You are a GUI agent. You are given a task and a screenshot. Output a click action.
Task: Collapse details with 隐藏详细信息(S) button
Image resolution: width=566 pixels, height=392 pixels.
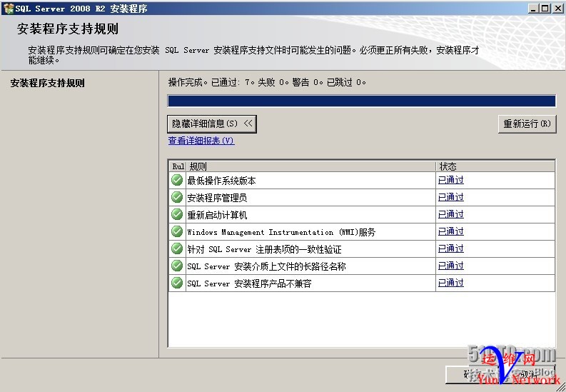click(212, 124)
